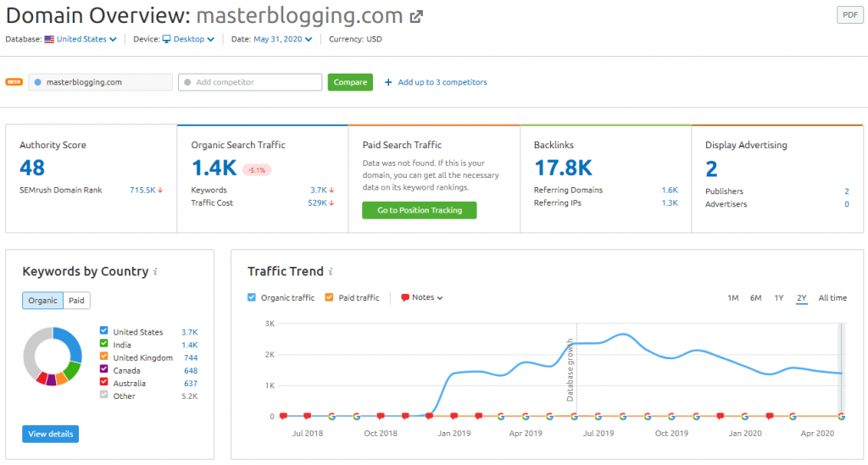Uncheck the United Kingdom checkbox

click(103, 356)
